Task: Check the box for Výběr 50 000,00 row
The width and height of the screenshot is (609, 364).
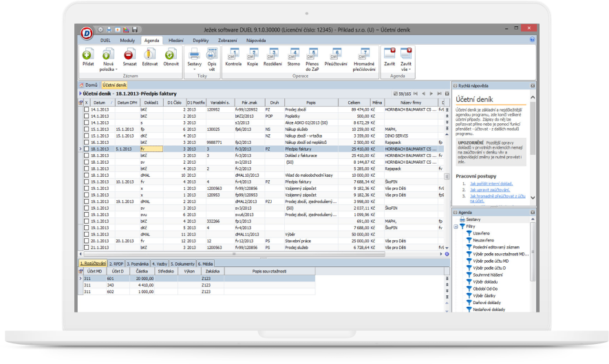Action: (x=86, y=234)
